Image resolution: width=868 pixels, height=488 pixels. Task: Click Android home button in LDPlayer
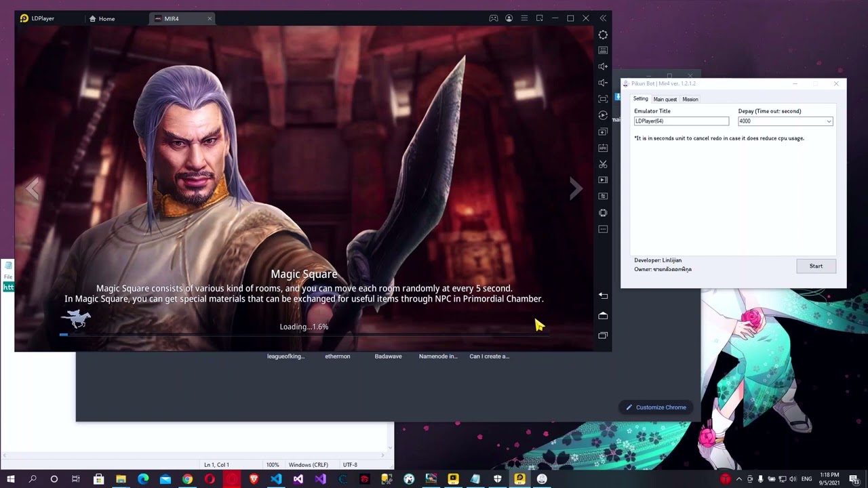point(603,316)
